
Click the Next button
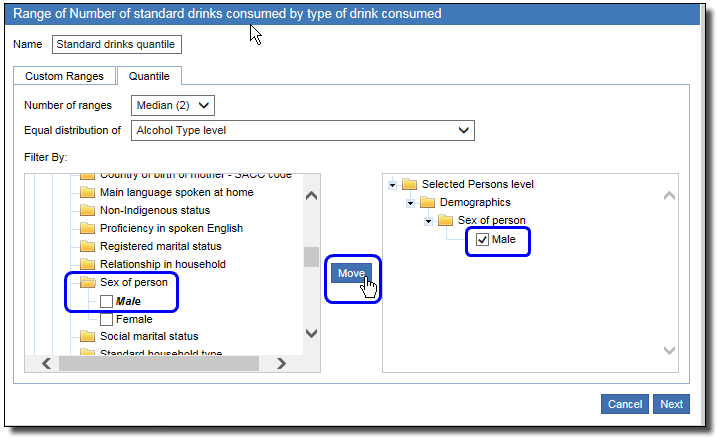[x=671, y=404]
